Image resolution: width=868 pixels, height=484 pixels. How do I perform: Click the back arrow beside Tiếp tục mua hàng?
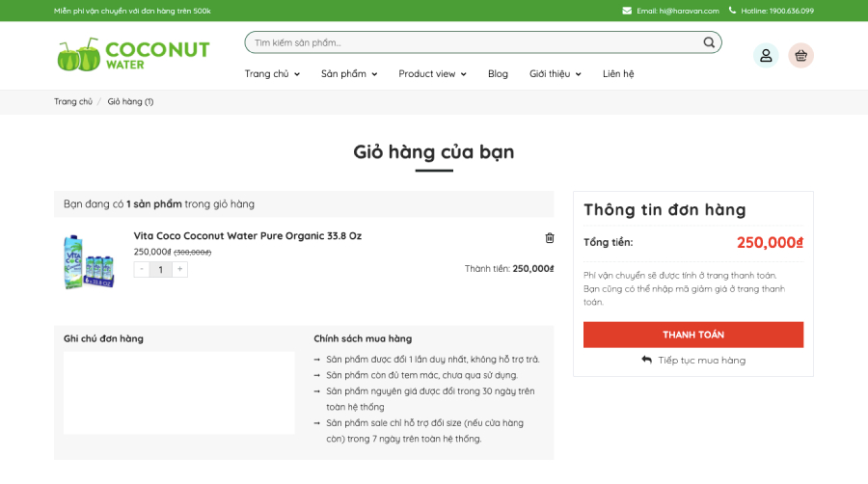point(646,360)
